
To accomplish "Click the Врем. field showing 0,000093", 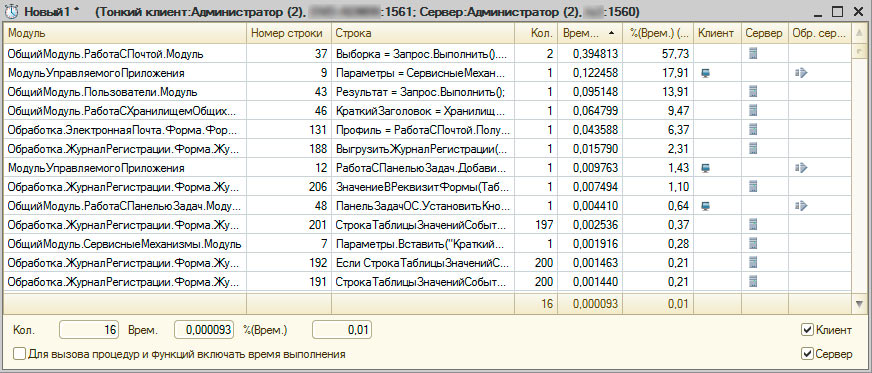I will tap(204, 330).
